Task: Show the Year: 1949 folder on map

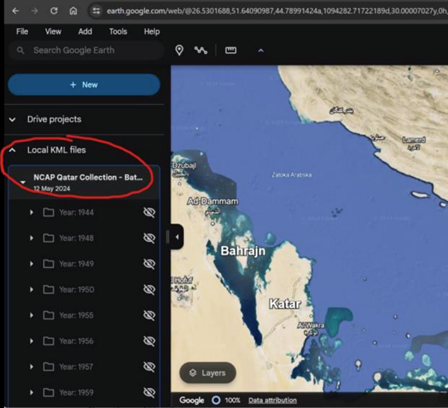Action: coord(149,264)
